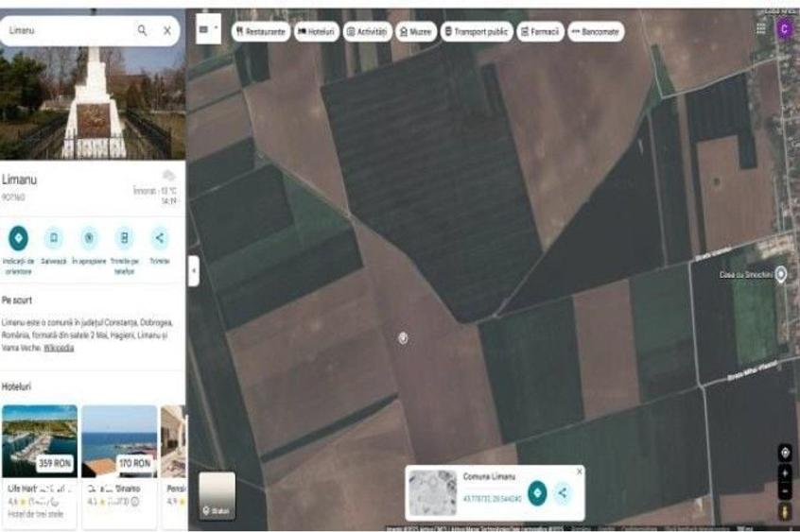Viewport: 800px width, 532px height.
Task: Search nearby with În apropiere icon
Action: click(x=89, y=238)
